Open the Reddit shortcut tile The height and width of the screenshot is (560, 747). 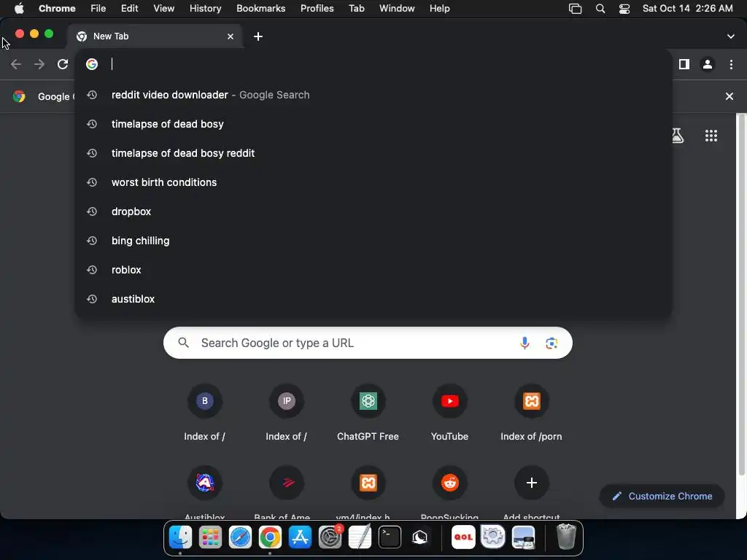click(x=449, y=492)
